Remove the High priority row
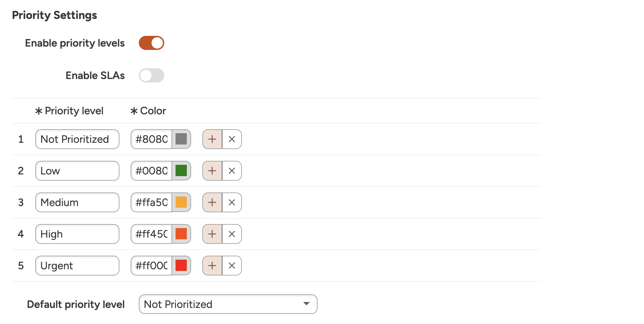The width and height of the screenshot is (644, 324). [x=232, y=234]
